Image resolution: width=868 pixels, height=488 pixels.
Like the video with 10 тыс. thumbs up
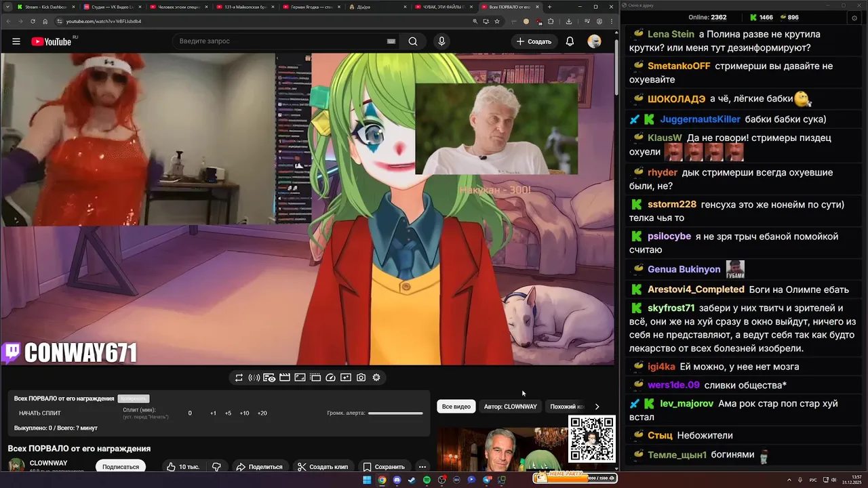(183, 467)
